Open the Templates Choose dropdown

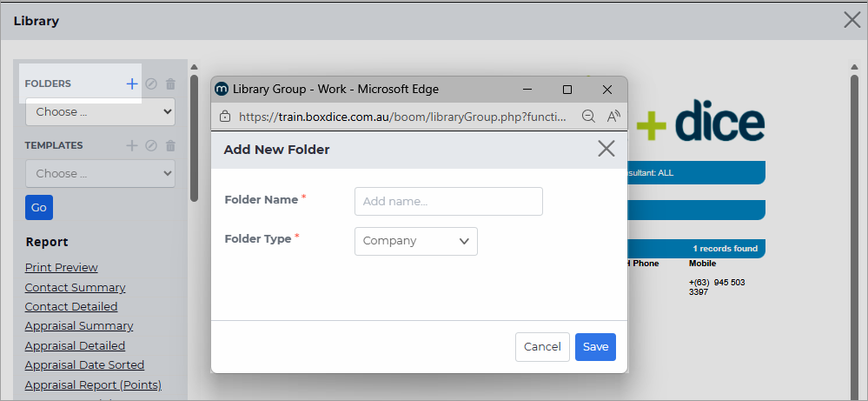[x=100, y=173]
